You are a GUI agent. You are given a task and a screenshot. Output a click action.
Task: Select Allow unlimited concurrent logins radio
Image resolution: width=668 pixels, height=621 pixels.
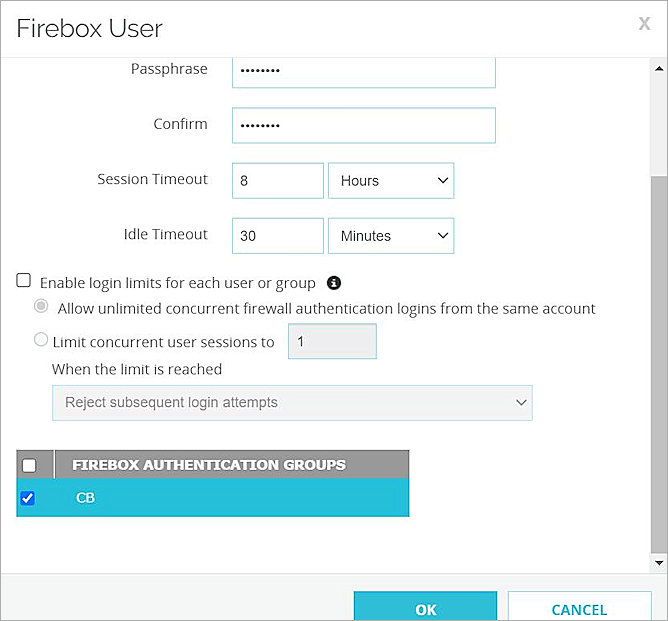coord(41,308)
